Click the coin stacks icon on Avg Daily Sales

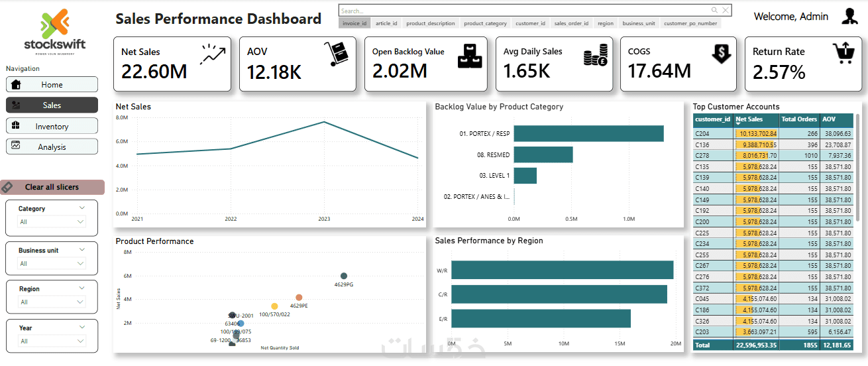[x=596, y=54]
